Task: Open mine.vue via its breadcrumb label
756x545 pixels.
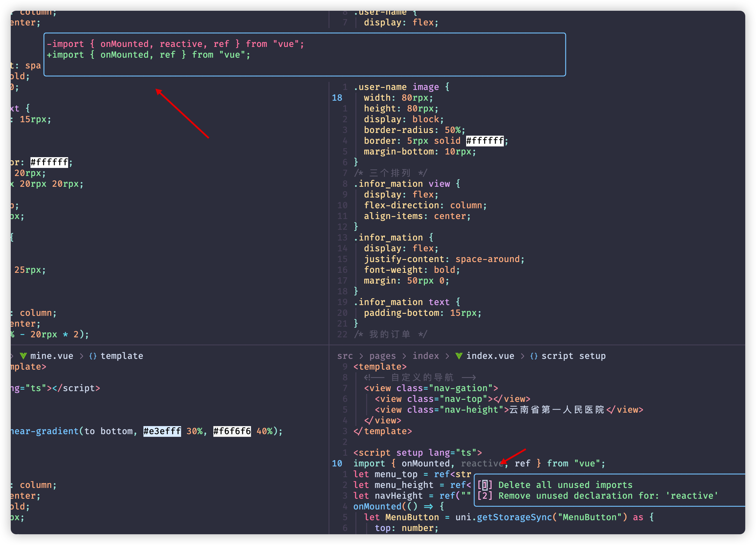Action: pos(52,356)
